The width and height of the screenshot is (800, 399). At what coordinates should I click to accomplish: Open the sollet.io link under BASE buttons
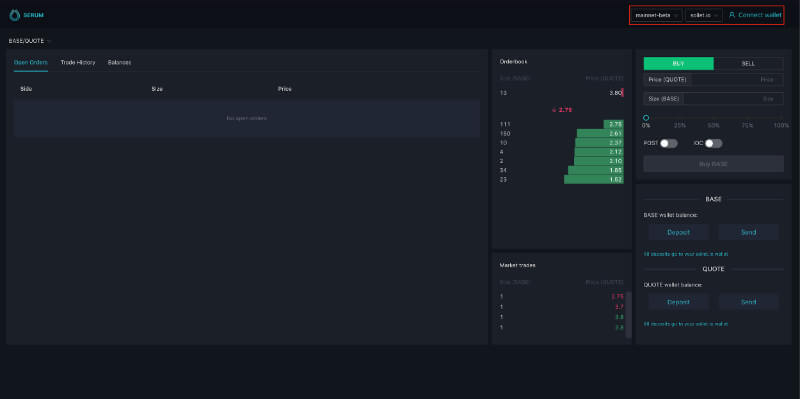tap(686, 254)
